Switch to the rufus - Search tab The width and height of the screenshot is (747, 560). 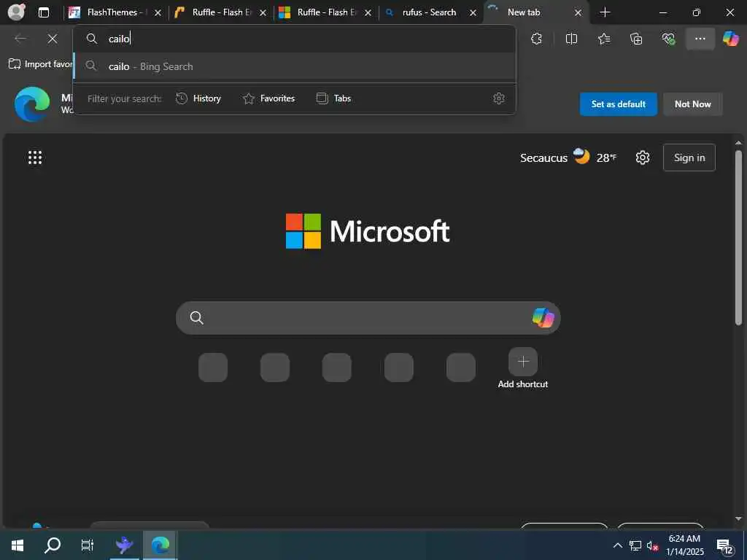(x=429, y=12)
